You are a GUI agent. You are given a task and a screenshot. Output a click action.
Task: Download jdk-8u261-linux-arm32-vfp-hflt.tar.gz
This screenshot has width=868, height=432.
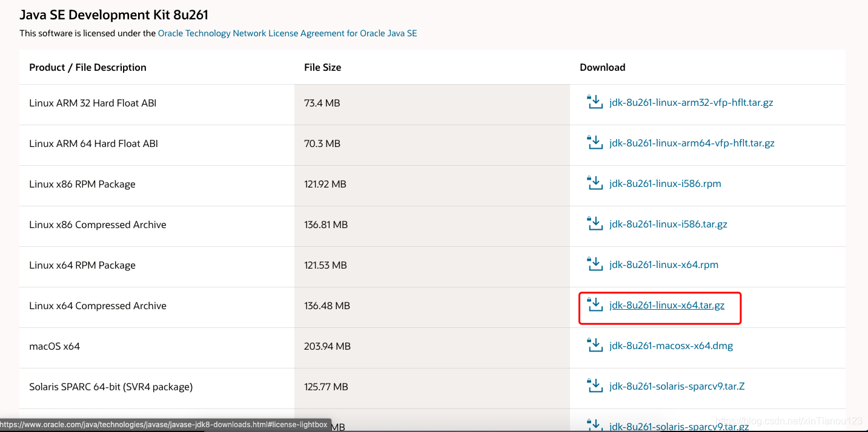691,103
